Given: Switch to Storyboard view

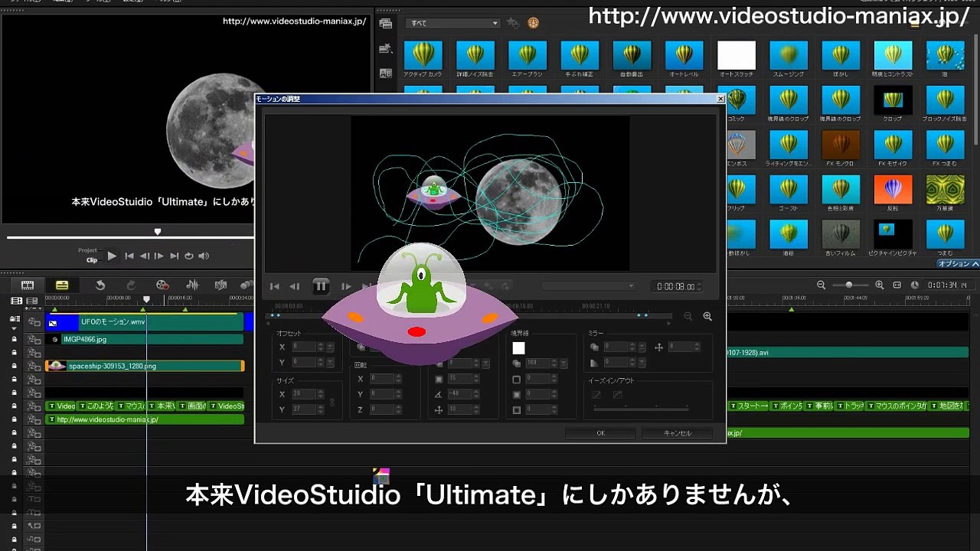Looking at the screenshot, I should pos(28,285).
